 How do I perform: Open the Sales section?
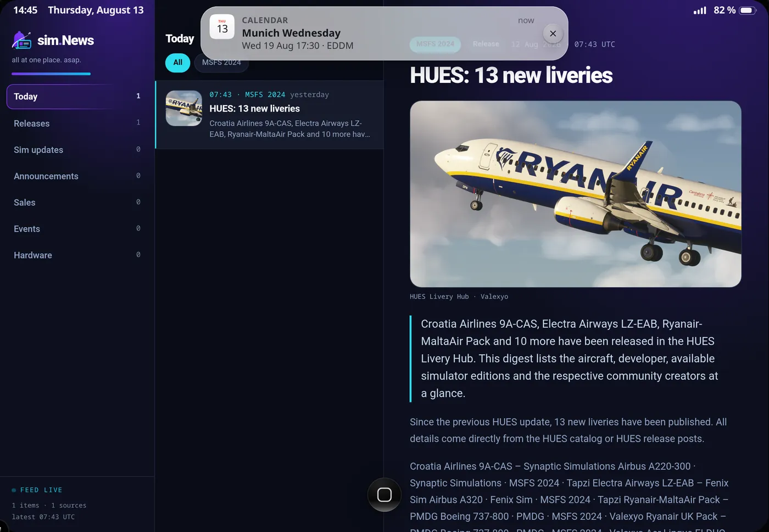(77, 203)
